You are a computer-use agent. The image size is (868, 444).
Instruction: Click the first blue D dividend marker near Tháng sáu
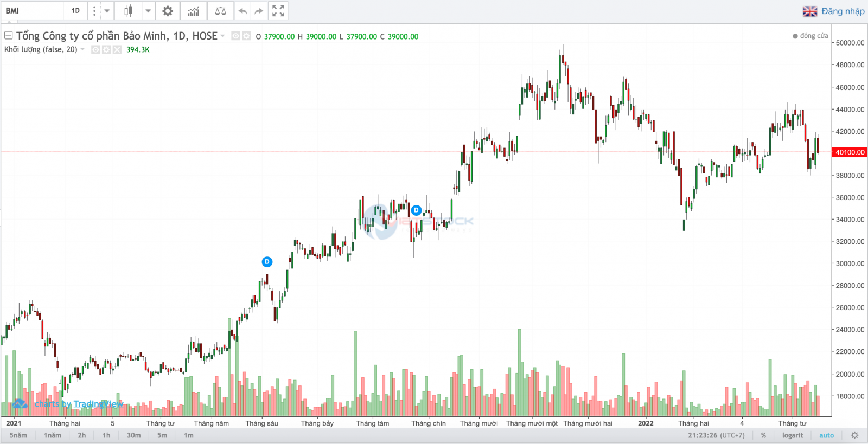pyautogui.click(x=267, y=262)
